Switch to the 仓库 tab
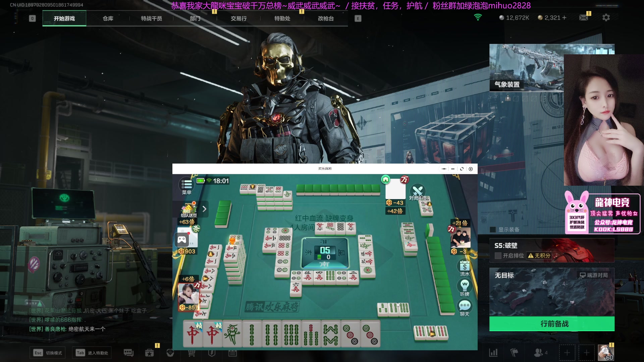This screenshot has height=362, width=644. (x=108, y=18)
